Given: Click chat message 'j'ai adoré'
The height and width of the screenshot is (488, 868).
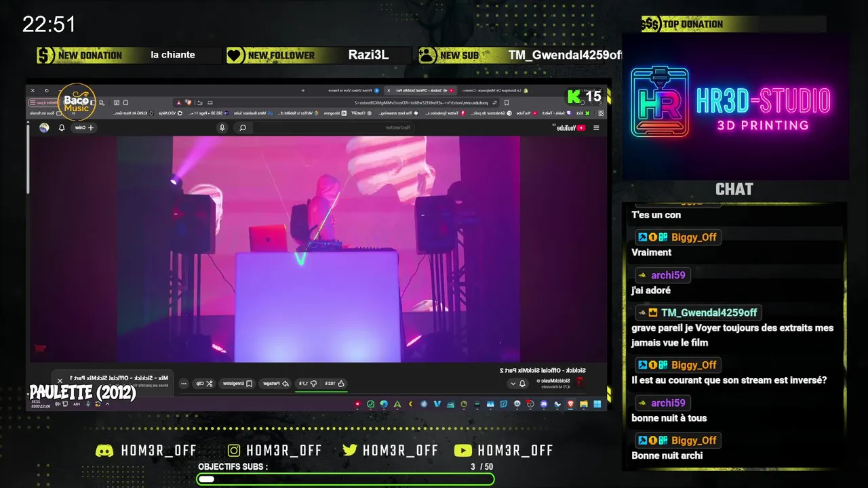Looking at the screenshot, I should 651,290.
